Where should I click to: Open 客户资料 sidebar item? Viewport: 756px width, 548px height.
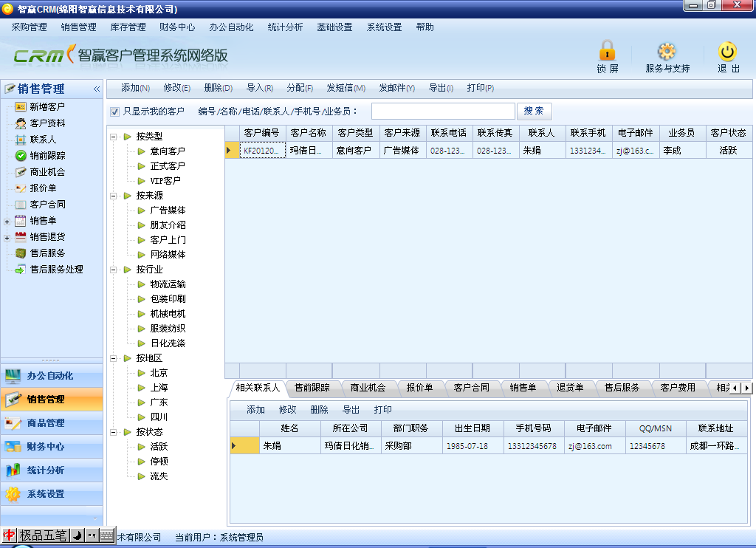click(x=47, y=123)
